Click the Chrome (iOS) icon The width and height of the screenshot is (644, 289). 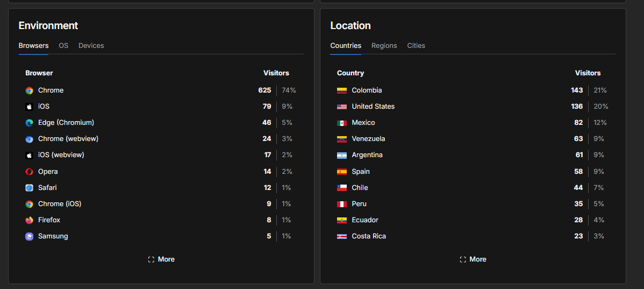pyautogui.click(x=29, y=204)
